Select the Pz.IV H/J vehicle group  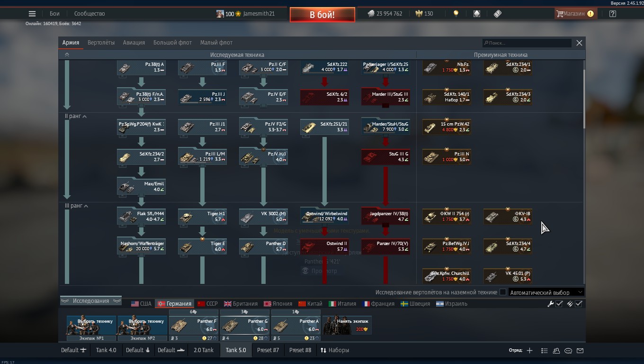(263, 157)
